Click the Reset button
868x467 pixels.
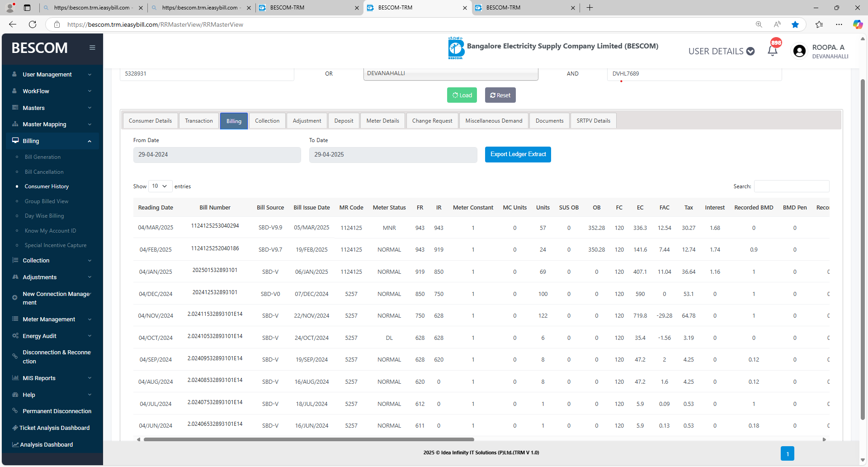(x=500, y=95)
